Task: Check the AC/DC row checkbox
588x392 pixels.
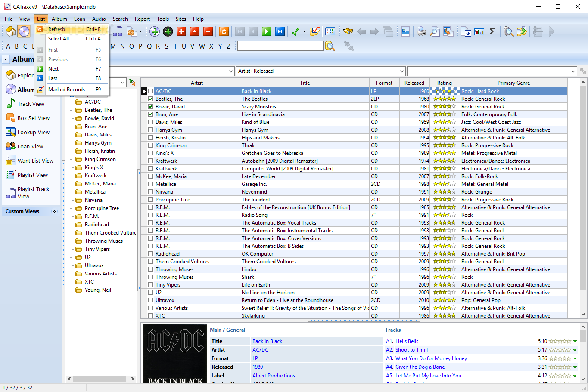Action: 150,91
